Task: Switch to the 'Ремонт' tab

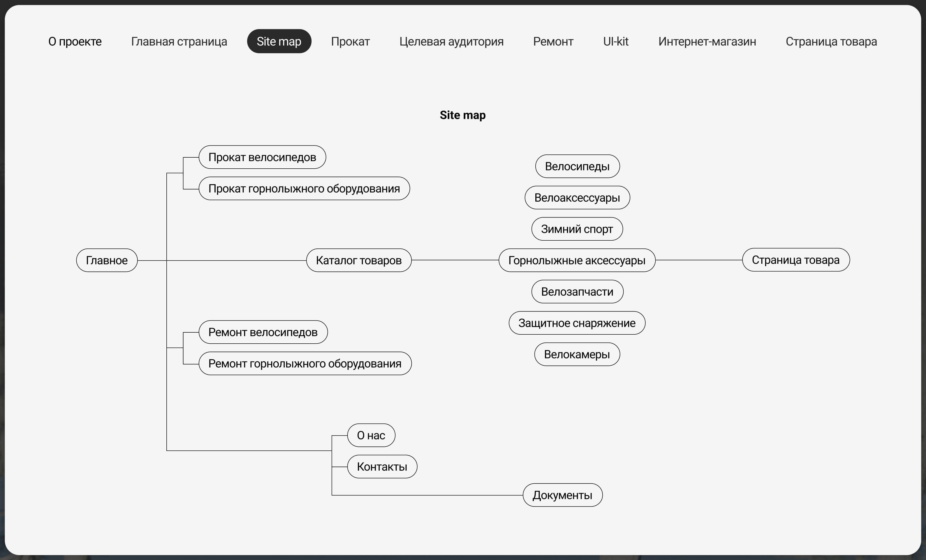Action: pyautogui.click(x=553, y=41)
